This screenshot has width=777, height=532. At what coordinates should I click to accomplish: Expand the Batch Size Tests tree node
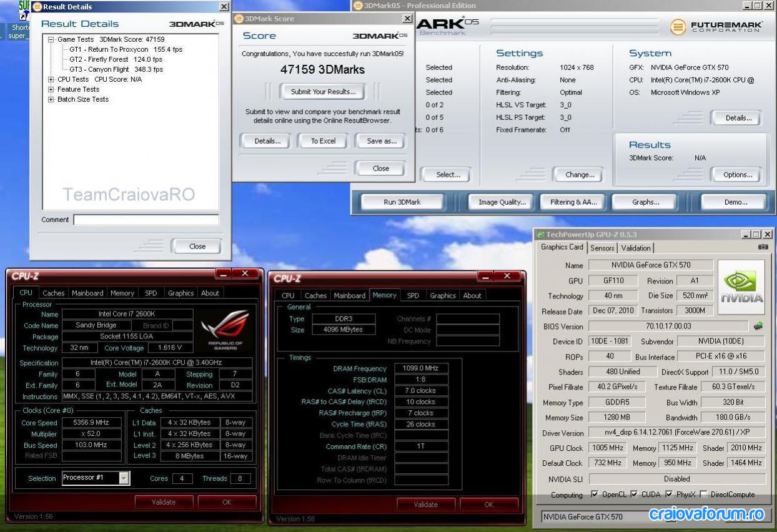(51, 99)
